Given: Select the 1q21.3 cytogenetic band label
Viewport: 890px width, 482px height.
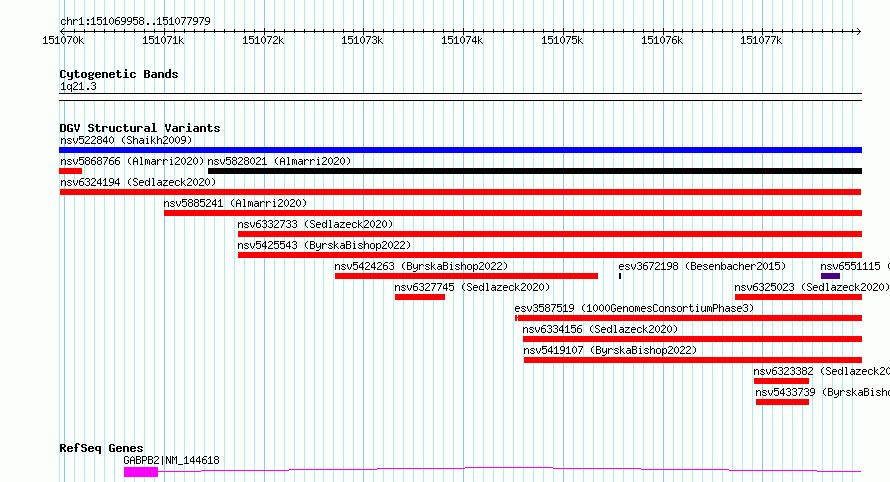Looking at the screenshot, I should 78,87.
